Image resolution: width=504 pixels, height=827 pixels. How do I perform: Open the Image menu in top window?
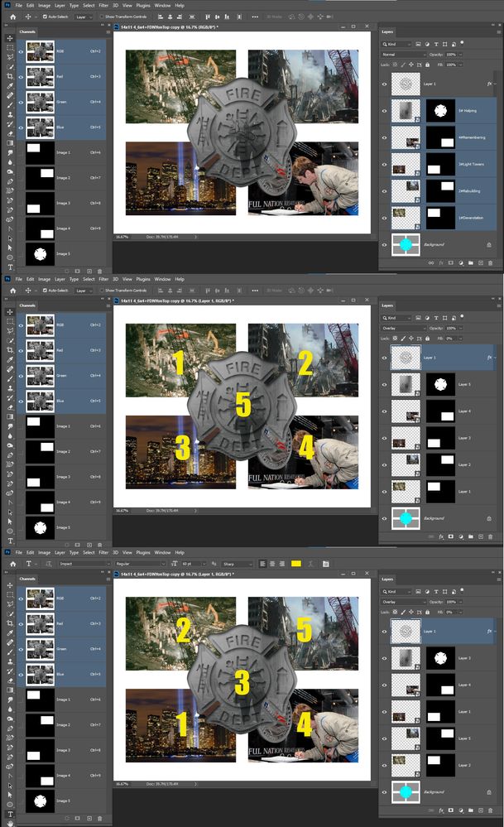(x=45, y=5)
